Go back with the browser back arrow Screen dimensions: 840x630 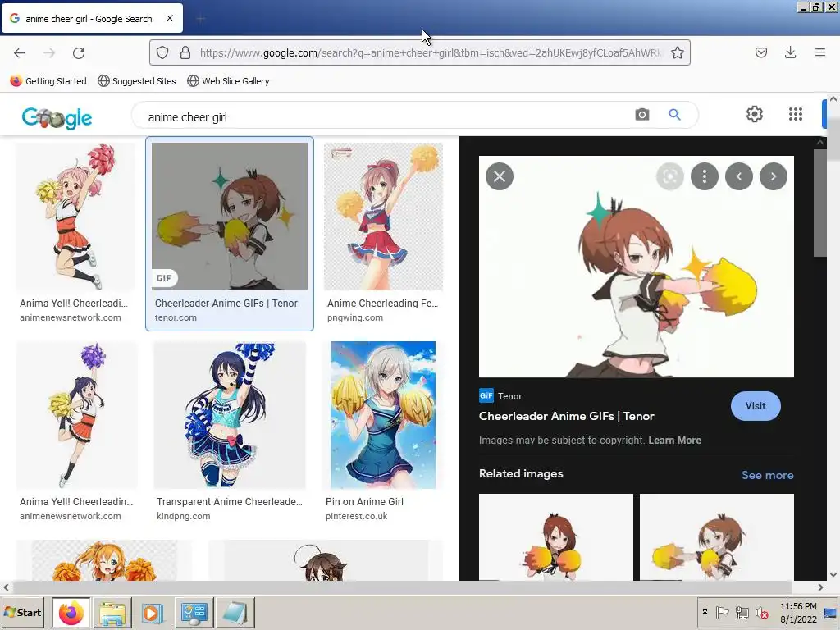coord(20,52)
